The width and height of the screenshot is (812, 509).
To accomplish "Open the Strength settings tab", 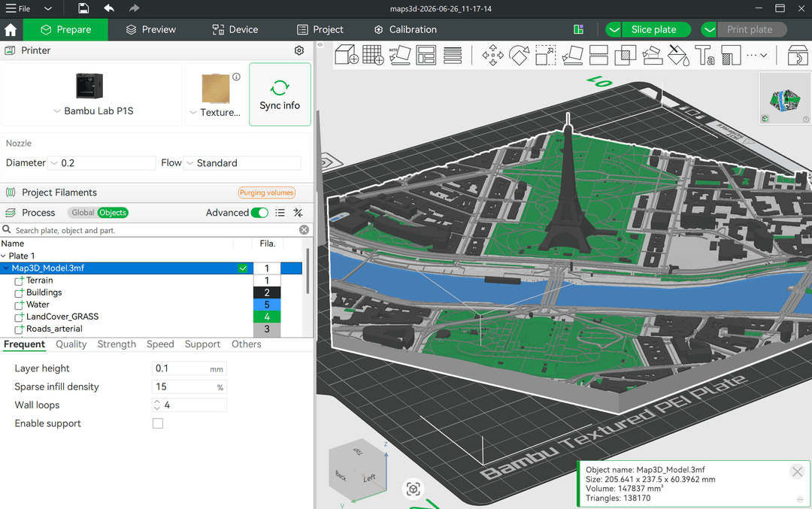I will [x=117, y=344].
